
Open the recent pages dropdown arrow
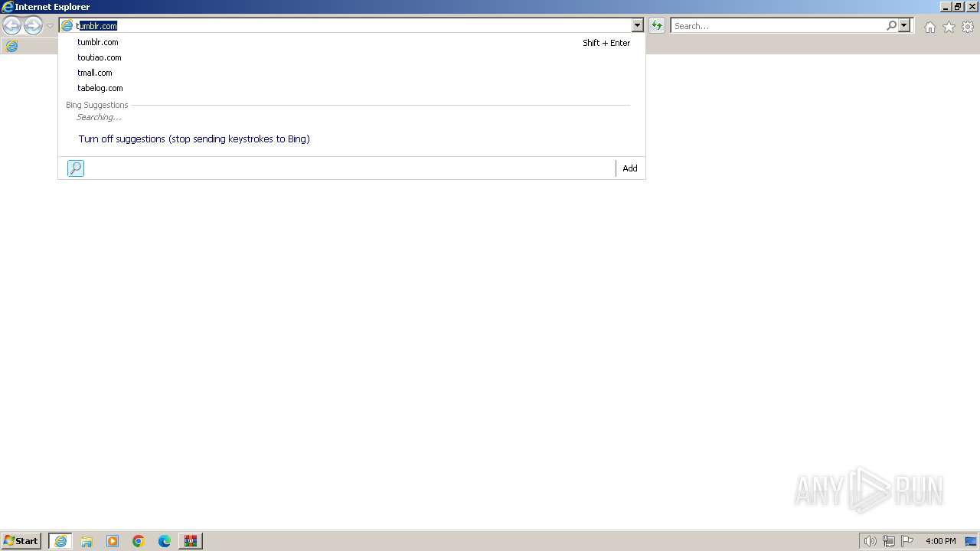pyautogui.click(x=50, y=26)
